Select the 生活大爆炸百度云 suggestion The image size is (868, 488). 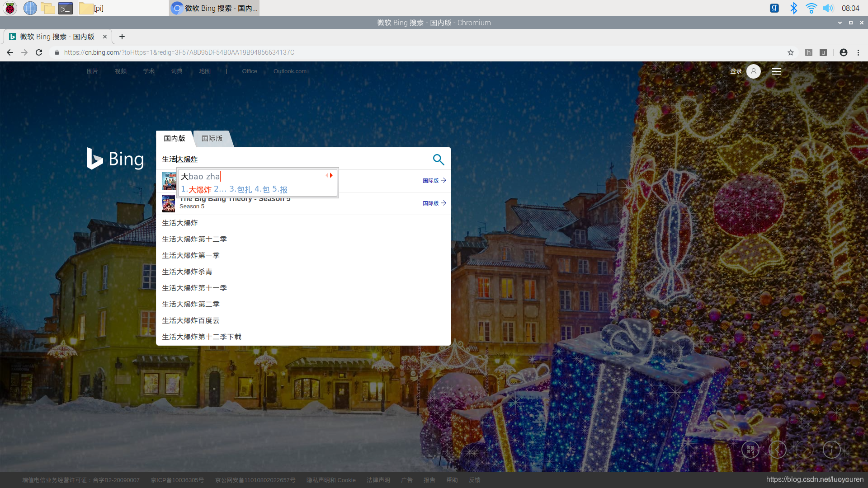[x=191, y=320]
